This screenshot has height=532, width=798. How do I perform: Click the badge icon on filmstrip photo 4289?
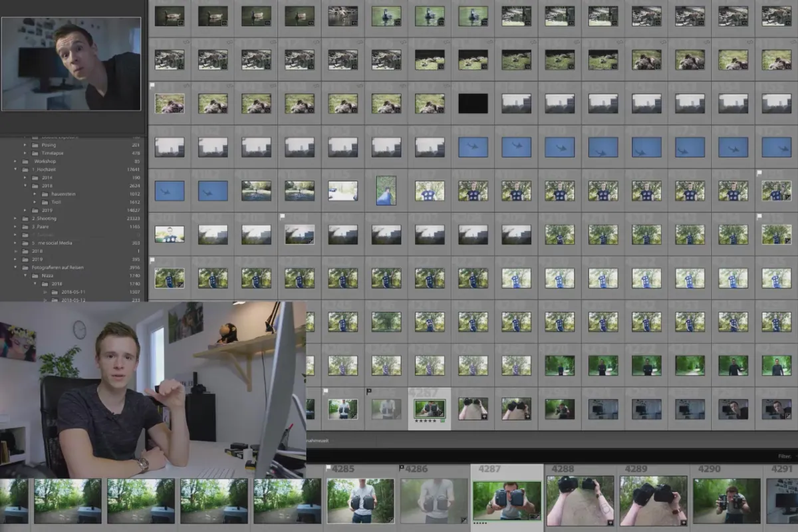point(684,523)
